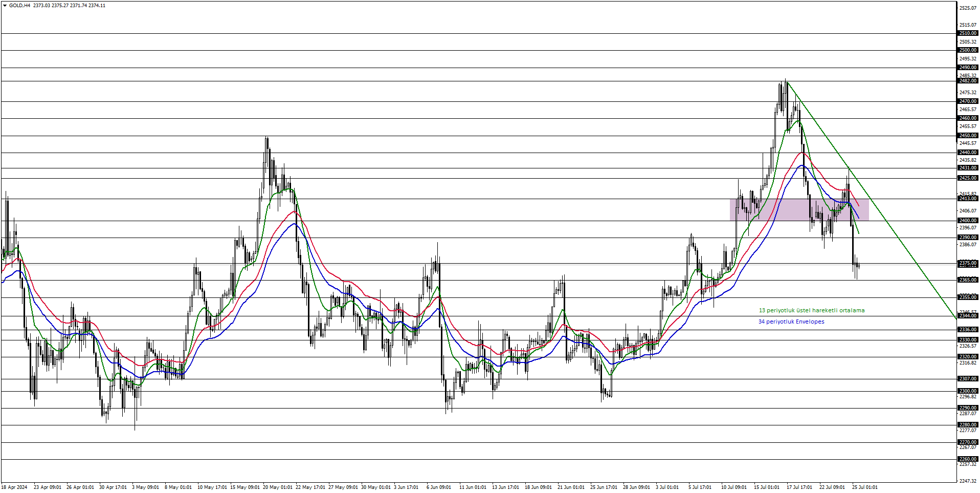Click the 18 Apr 2024 date label
Viewport: 980px width, 493px height.
tap(14, 487)
